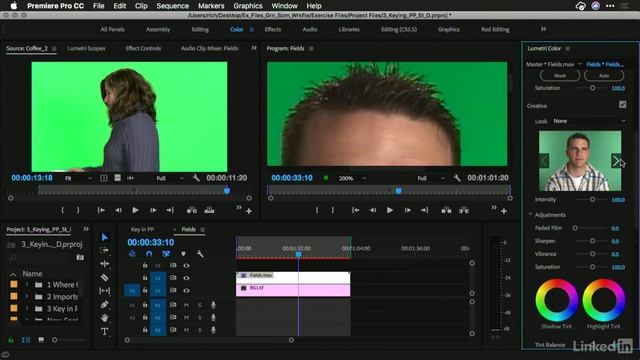Solo audio track A2

pos(200,318)
